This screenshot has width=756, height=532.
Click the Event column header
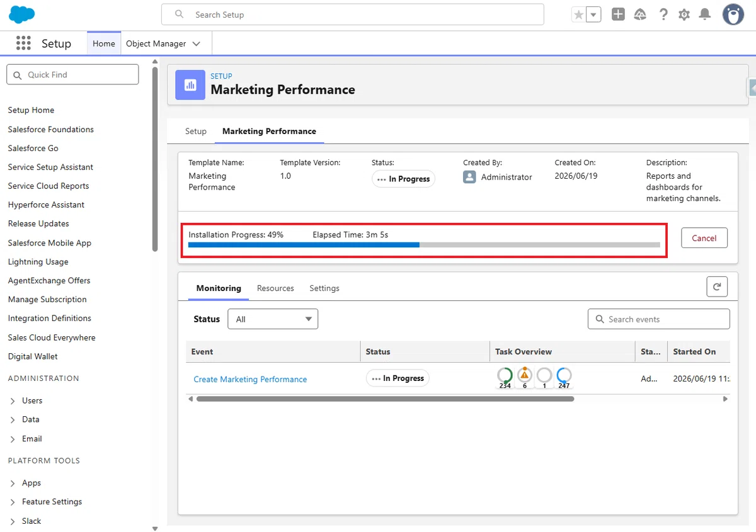(273, 351)
